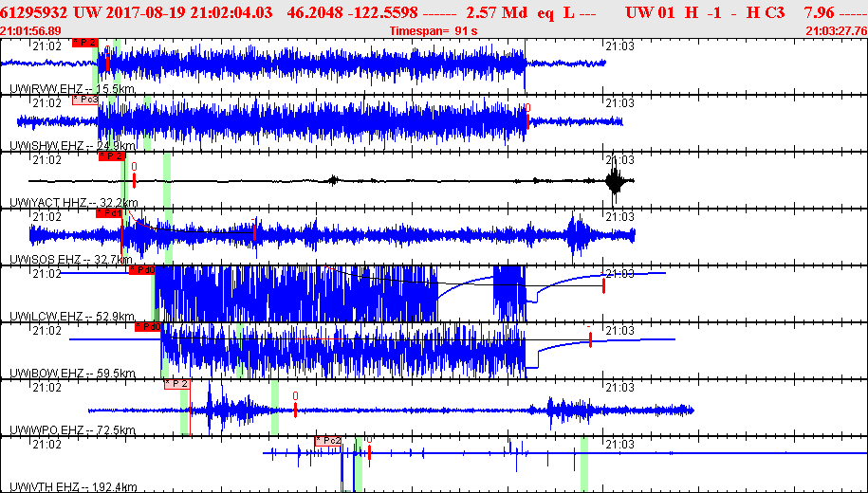Viewport: 868px width, 493px height.
Task: Click the Timespan= 91 s label
Action: click(434, 31)
